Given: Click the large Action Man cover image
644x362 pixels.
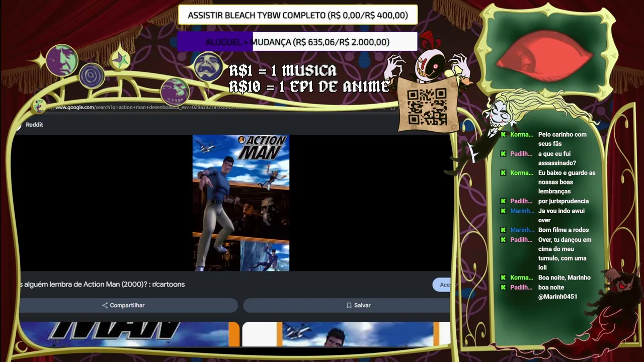Looking at the screenshot, I should pos(241,203).
